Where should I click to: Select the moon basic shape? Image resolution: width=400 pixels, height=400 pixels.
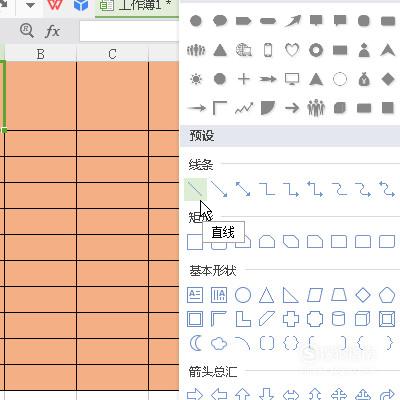tap(195, 343)
